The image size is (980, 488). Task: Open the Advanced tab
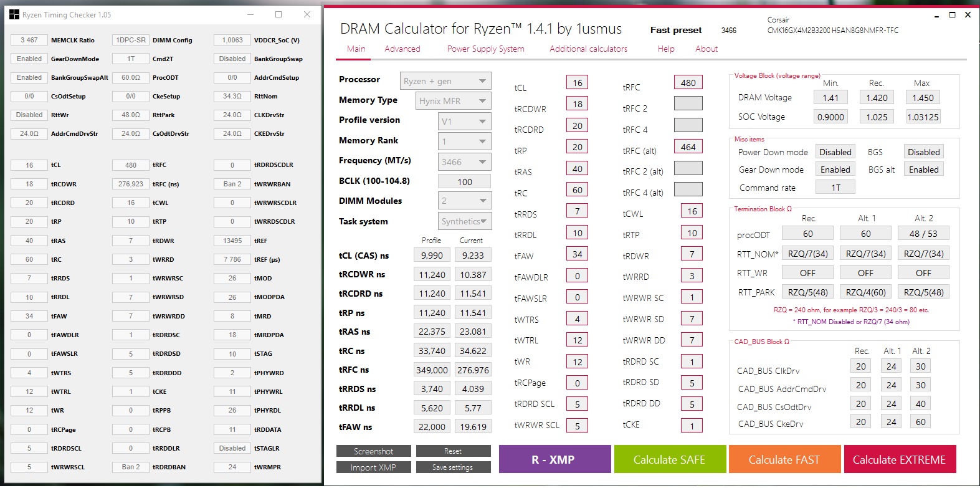tap(402, 49)
